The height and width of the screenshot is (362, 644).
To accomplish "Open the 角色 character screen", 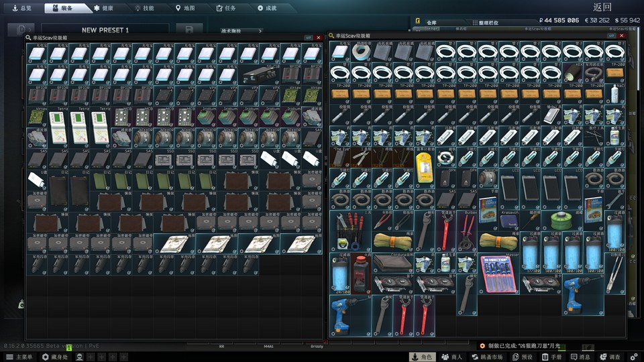I will pos(424,357).
